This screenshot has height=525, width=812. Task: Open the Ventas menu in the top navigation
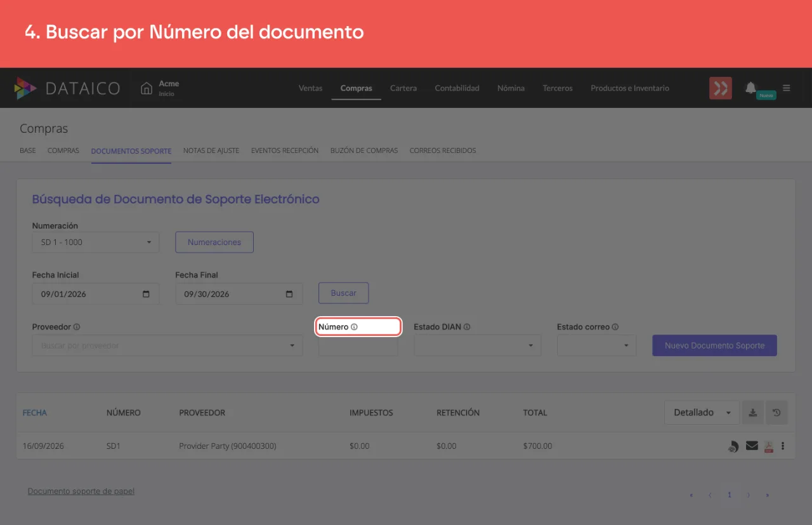pyautogui.click(x=311, y=88)
